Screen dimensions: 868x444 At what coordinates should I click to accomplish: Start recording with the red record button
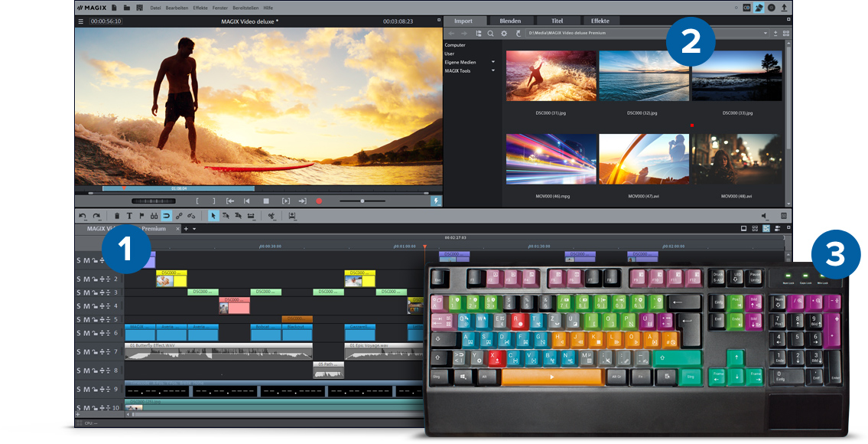tap(319, 201)
